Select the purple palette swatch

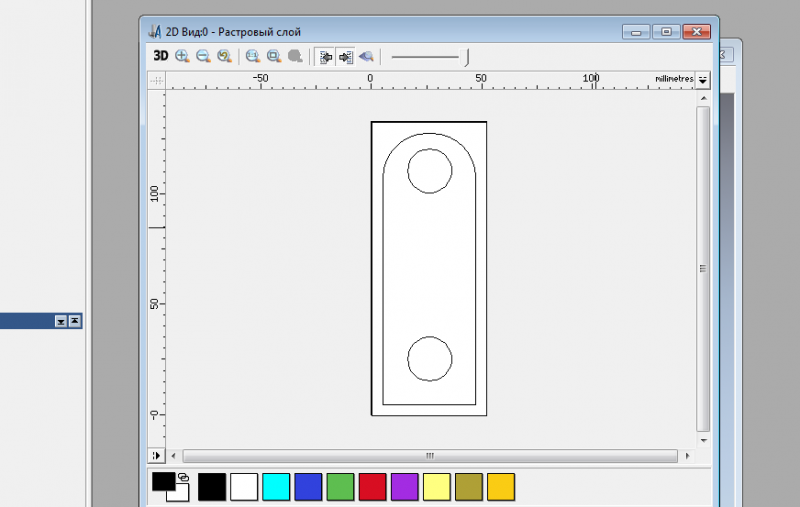405,487
